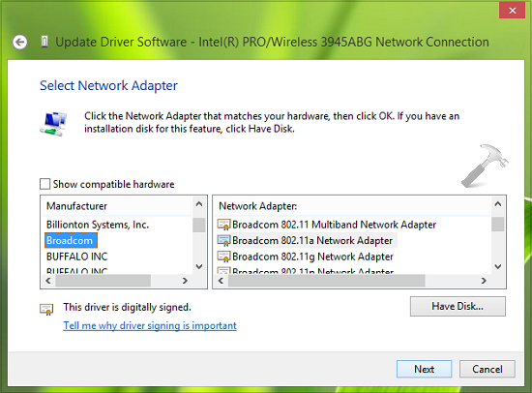Select Broadcom in Manufacturer list
This screenshot has width=532, height=393.
pyautogui.click(x=71, y=240)
